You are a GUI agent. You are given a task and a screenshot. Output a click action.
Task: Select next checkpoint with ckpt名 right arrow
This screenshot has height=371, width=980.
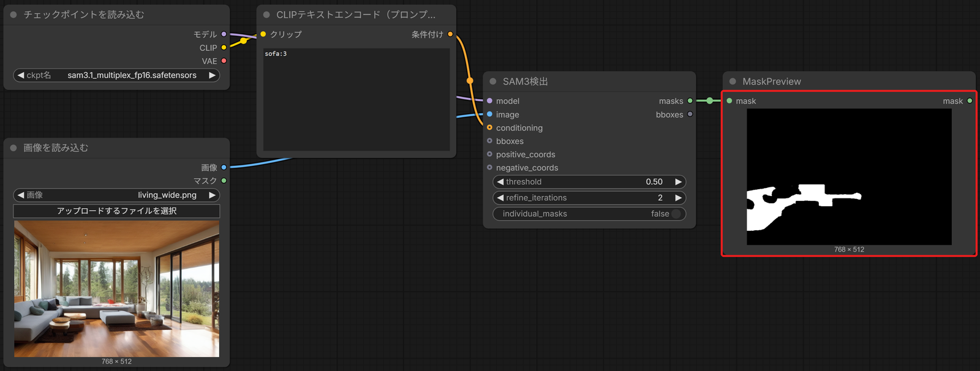[213, 75]
